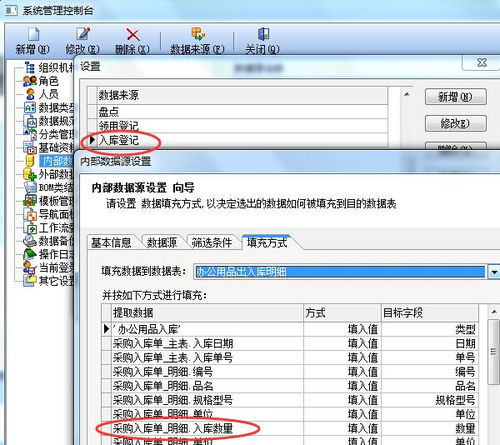Click the fill grid scrollbar up arrow
The height and width of the screenshot is (445, 500).
(x=494, y=312)
